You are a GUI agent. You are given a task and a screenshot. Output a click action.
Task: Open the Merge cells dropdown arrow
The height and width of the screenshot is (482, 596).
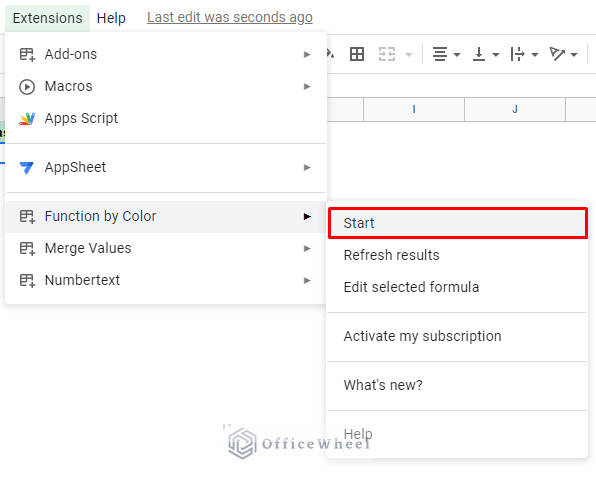tap(409, 55)
